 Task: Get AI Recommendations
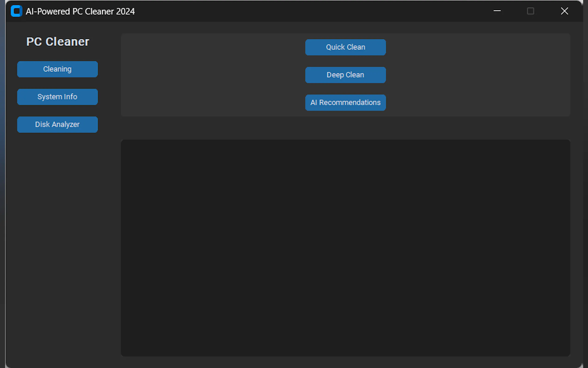(345, 103)
